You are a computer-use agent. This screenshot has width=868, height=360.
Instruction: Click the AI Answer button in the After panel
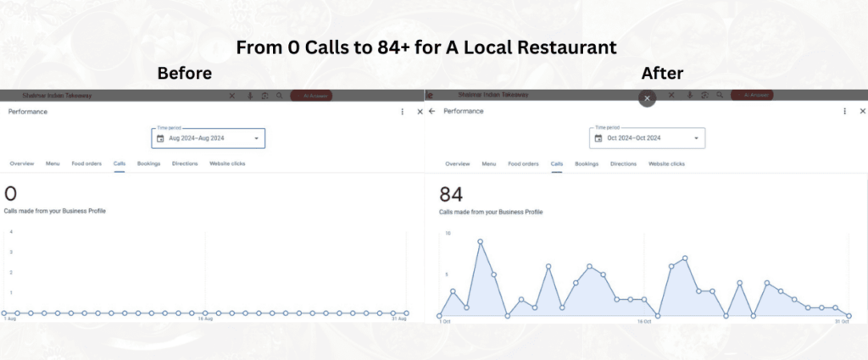(x=752, y=95)
